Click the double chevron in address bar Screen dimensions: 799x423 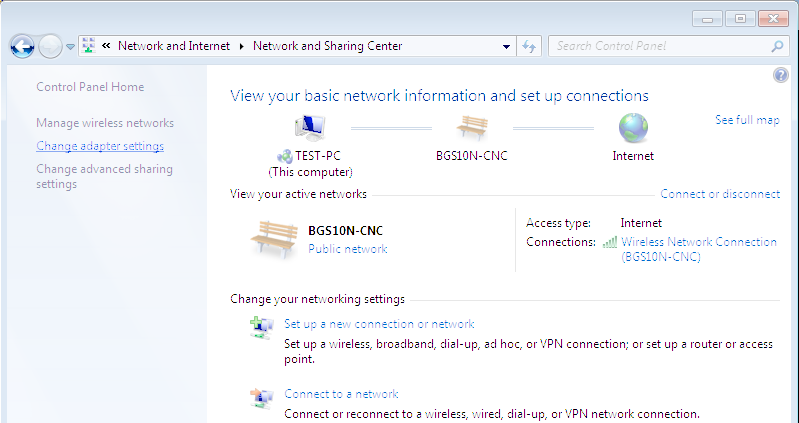[x=106, y=46]
